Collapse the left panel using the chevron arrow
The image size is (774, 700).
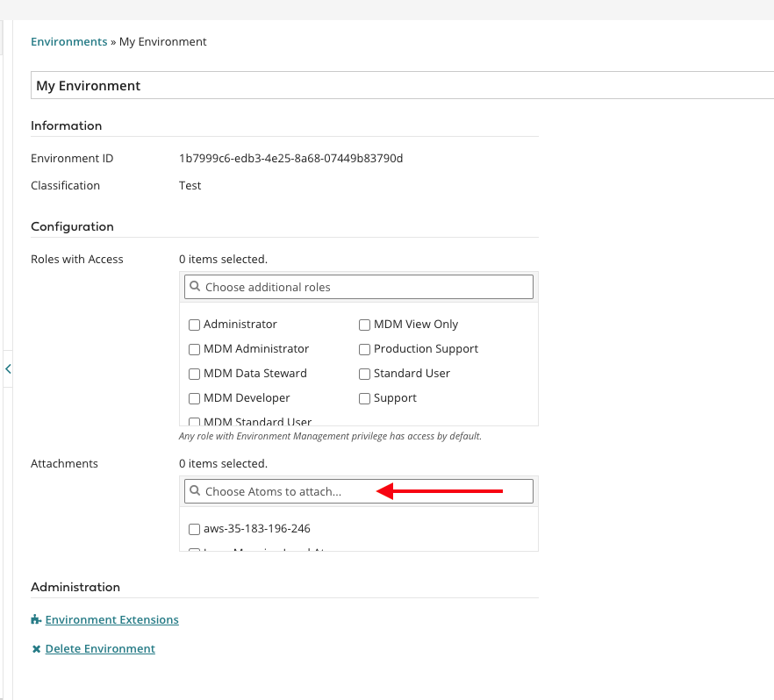pyautogui.click(x=8, y=369)
